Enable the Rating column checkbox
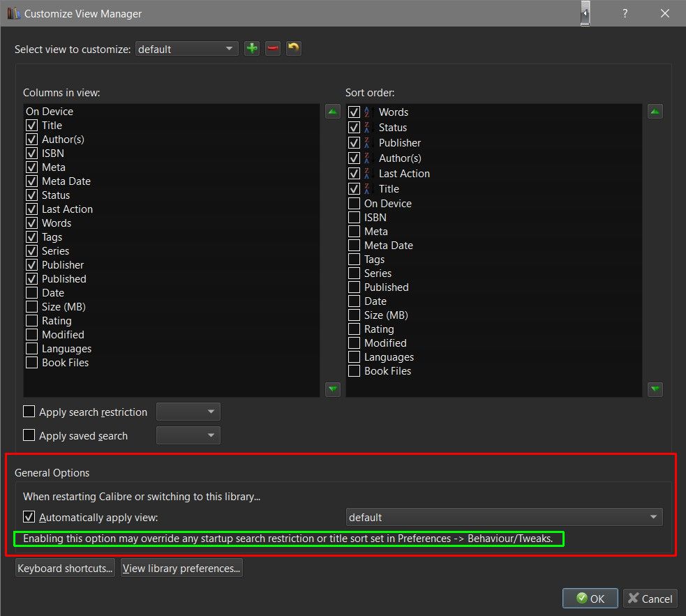The image size is (686, 616). coord(31,321)
